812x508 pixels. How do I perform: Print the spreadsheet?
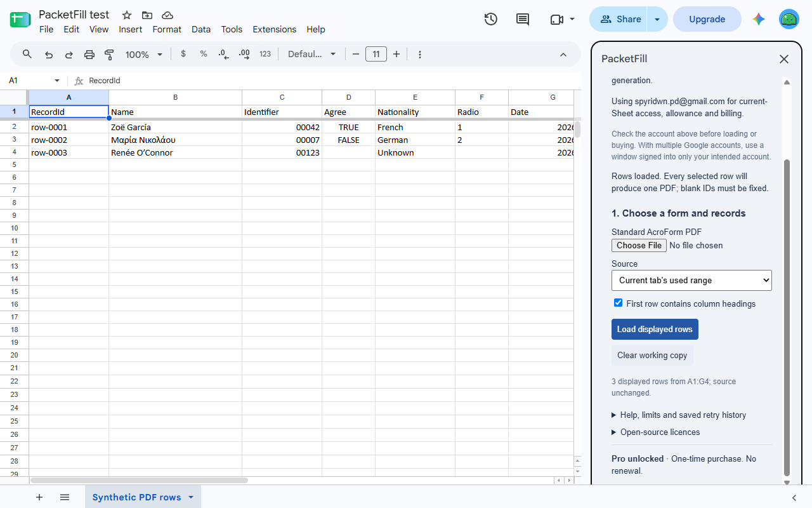[89, 55]
